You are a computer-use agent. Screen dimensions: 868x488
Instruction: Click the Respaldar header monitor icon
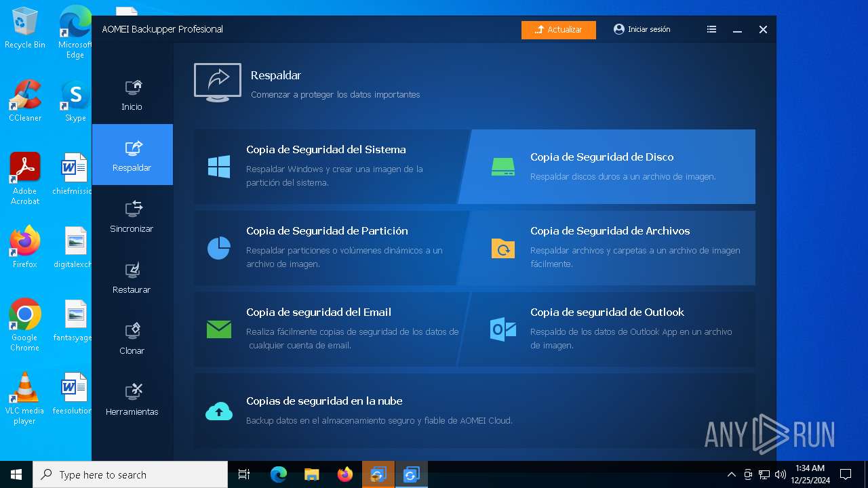point(218,83)
